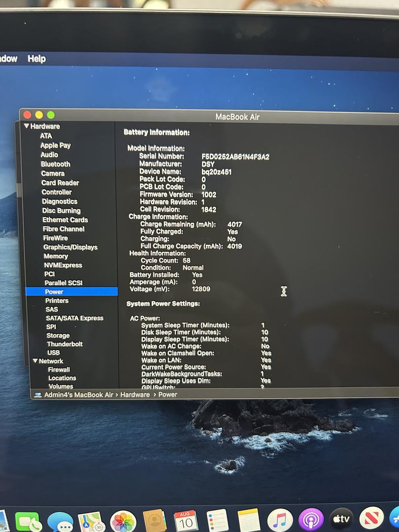Image resolution: width=399 pixels, height=532 pixels.
Task: Select USB in the sidebar
Action: [x=54, y=353]
